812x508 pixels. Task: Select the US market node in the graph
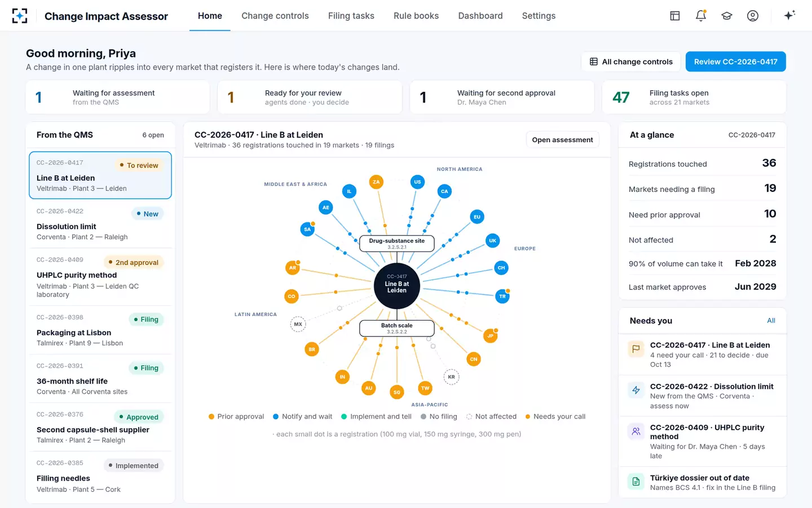click(x=417, y=182)
